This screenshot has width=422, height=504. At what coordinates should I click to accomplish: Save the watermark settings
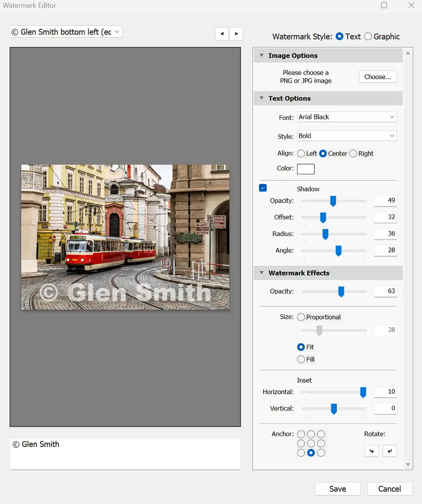(x=338, y=488)
